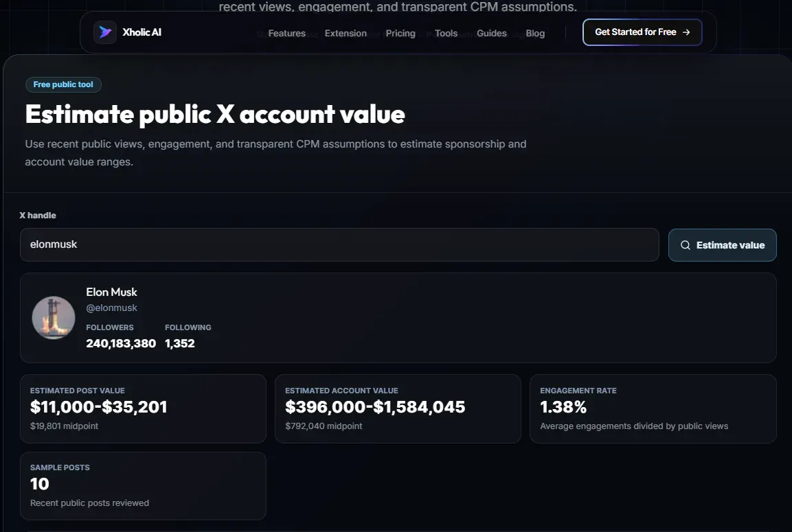Click the following count 1,352
Image resolution: width=792 pixels, height=532 pixels.
tap(180, 343)
